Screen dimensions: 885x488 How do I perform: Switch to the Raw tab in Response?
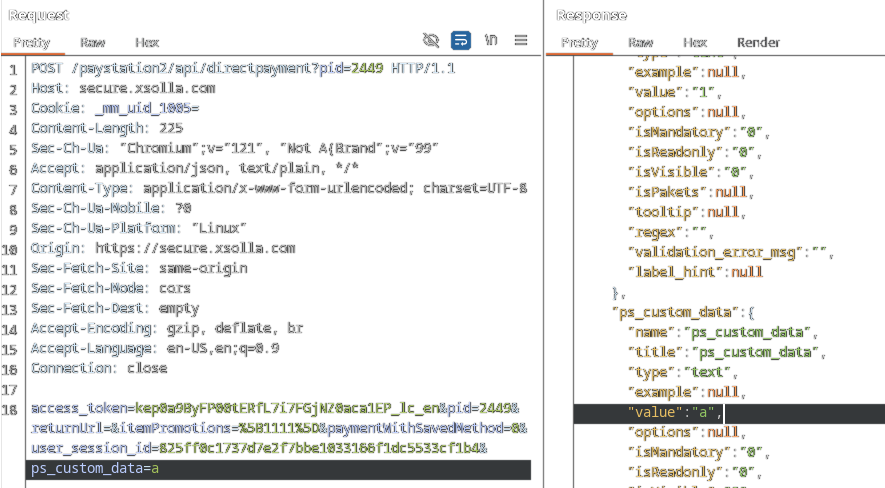tap(640, 43)
